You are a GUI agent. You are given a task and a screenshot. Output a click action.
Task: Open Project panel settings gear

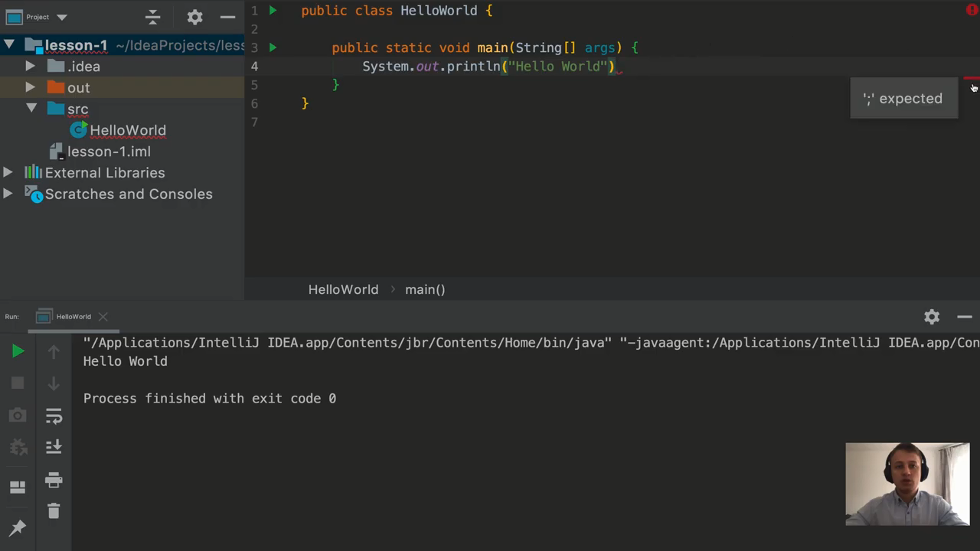pos(195,17)
